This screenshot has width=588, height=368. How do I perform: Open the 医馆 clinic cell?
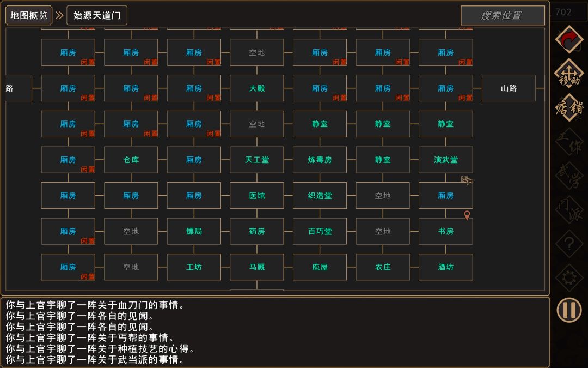(257, 196)
